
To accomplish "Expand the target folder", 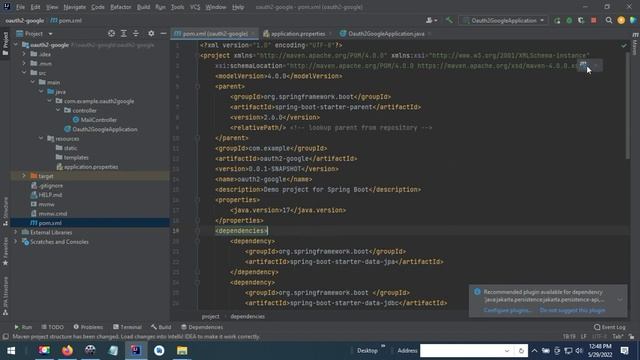I will (x=24, y=176).
